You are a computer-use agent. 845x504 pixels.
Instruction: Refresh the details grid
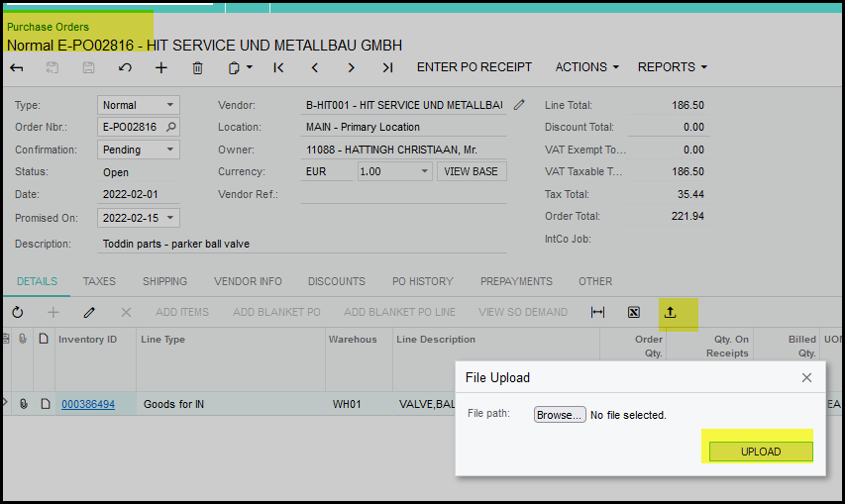point(18,312)
